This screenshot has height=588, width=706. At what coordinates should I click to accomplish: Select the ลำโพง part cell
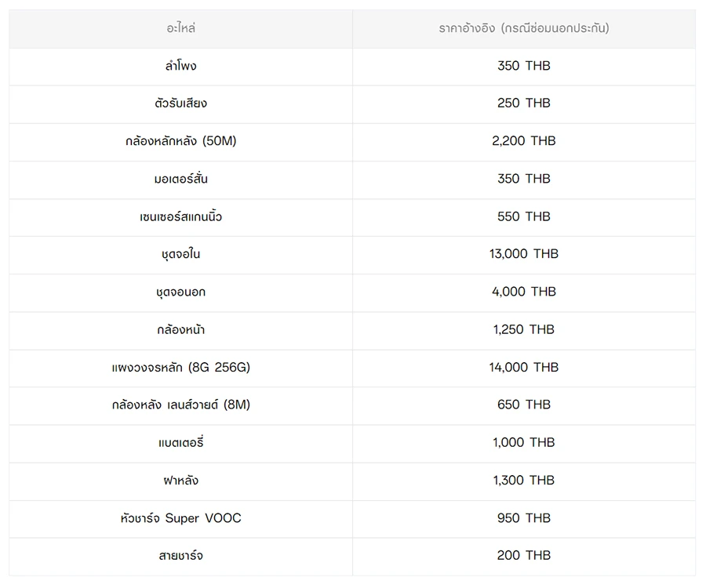click(180, 66)
